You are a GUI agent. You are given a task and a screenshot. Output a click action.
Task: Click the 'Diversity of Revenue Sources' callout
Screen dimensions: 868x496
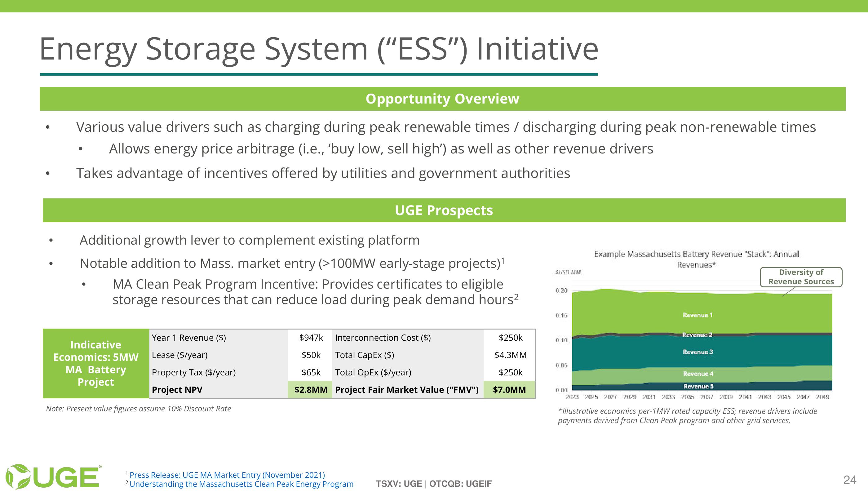click(801, 277)
